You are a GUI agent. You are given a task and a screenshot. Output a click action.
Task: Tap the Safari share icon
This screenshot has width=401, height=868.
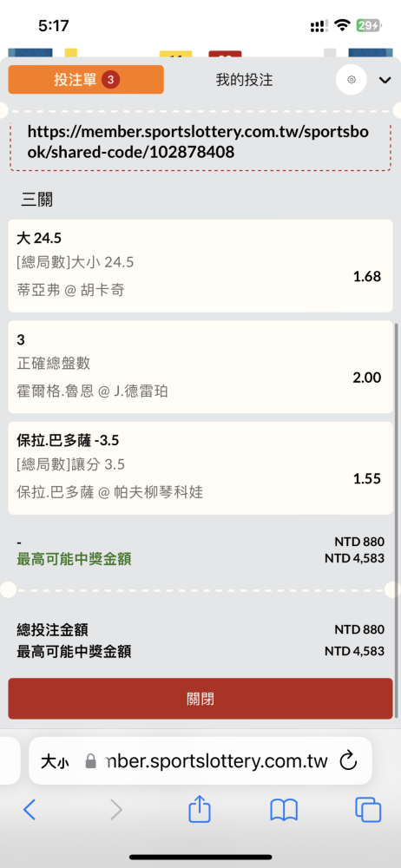[x=200, y=811]
